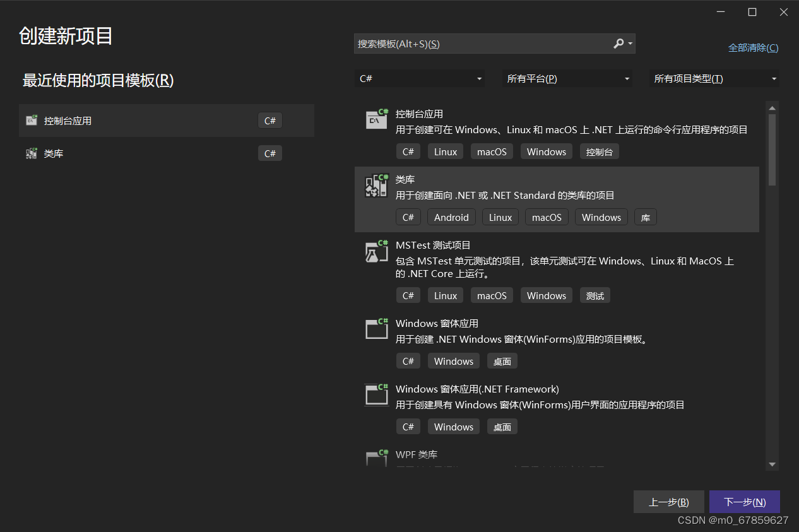Image resolution: width=799 pixels, height=532 pixels.
Task: Click the 上一步 button
Action: pos(669,502)
